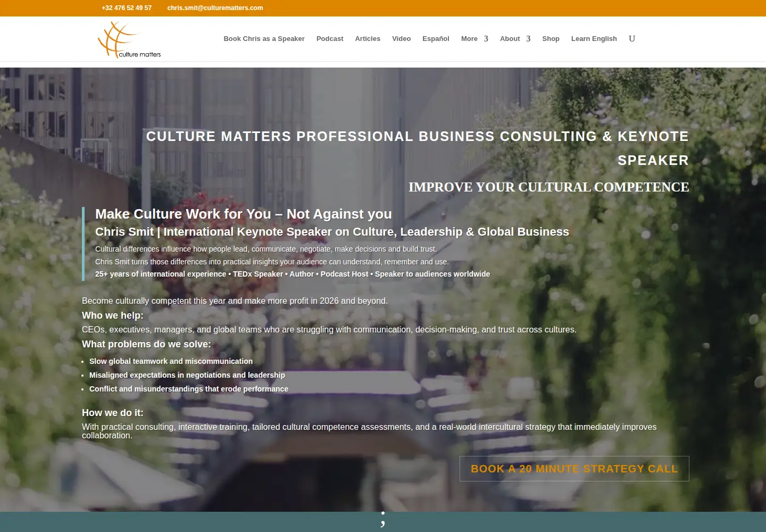Image resolution: width=766 pixels, height=532 pixels.
Task: Click Book a 20 Minute Strategy Call button
Action: click(x=574, y=469)
